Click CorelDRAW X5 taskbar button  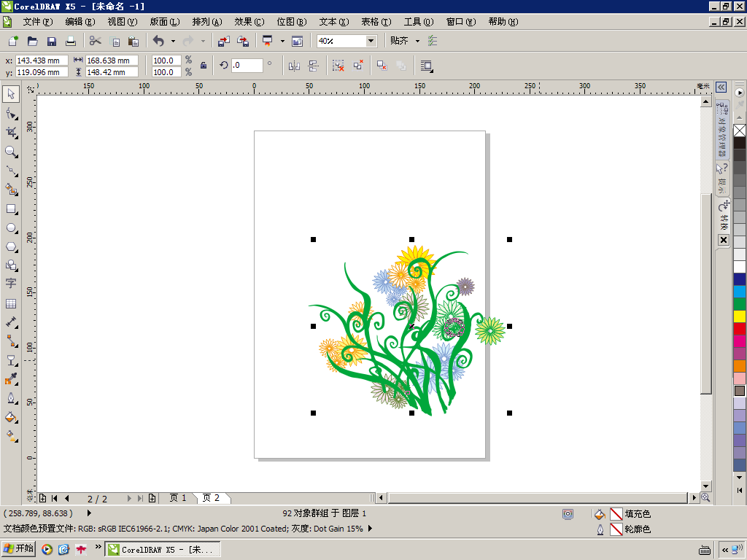tap(163, 550)
